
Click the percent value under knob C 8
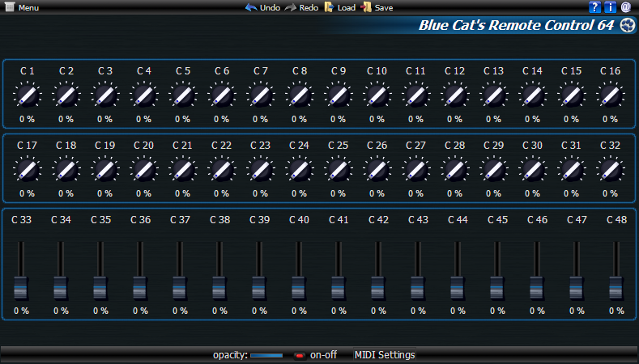coord(299,119)
